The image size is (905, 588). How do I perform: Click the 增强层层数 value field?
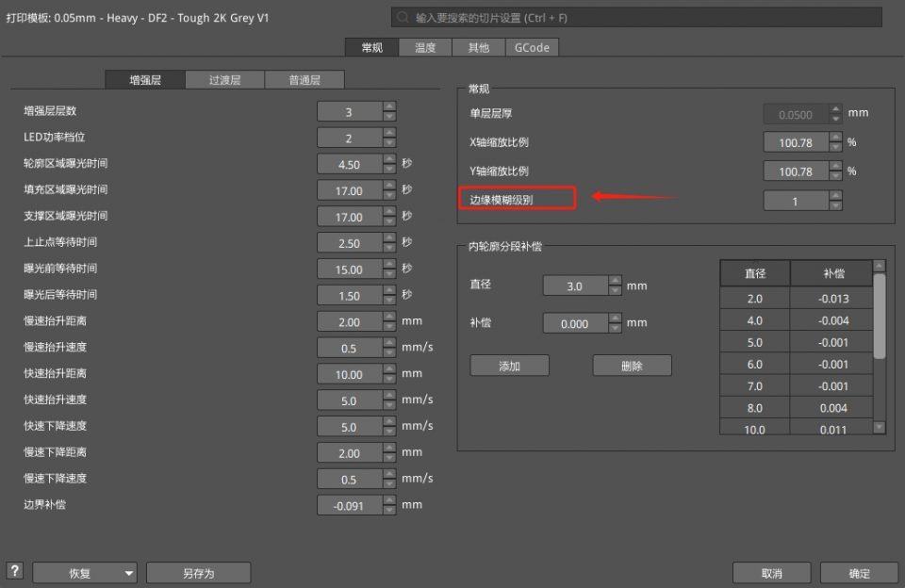tap(350, 112)
